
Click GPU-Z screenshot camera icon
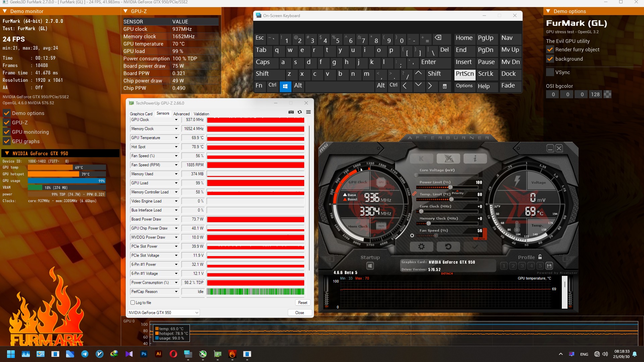(x=291, y=112)
